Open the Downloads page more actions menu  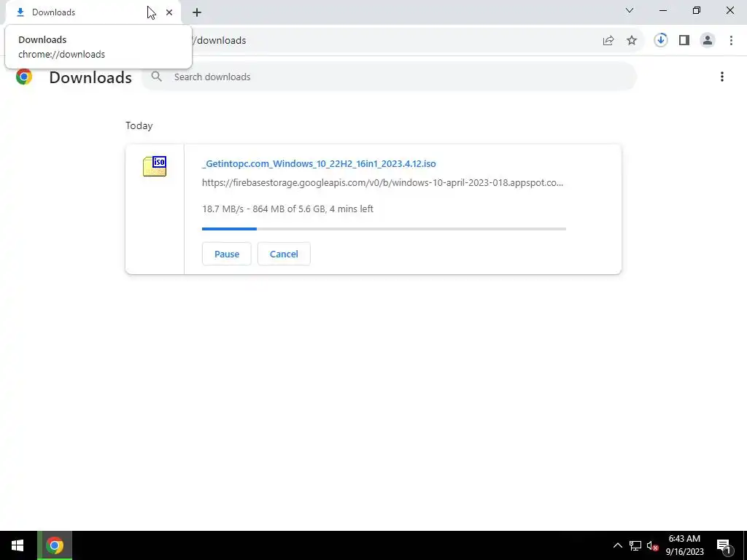tap(722, 77)
